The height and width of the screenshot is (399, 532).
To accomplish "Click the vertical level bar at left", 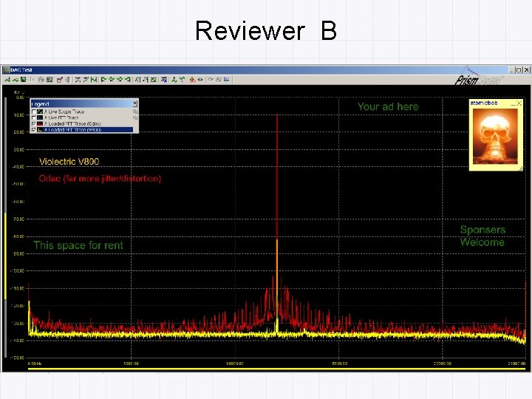I will (x=5, y=228).
